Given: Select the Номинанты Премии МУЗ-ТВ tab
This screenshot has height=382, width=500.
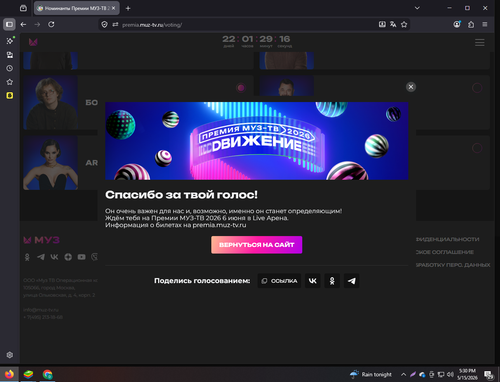Looking at the screenshot, I should pyautogui.click(x=76, y=8).
